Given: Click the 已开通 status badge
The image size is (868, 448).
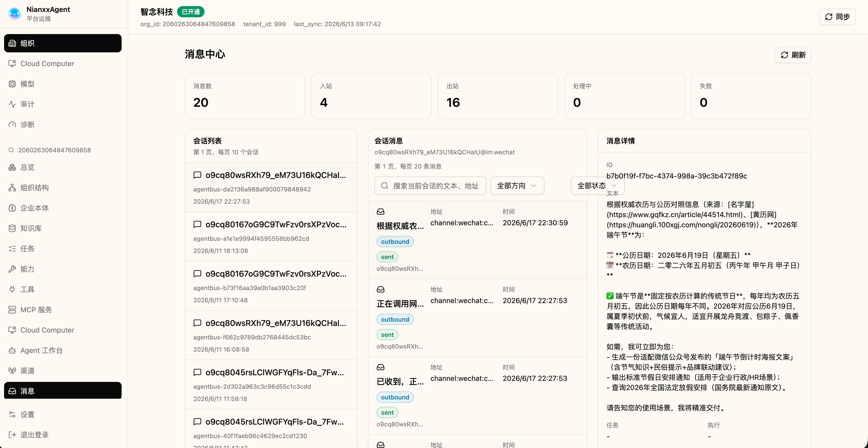Looking at the screenshot, I should point(191,11).
